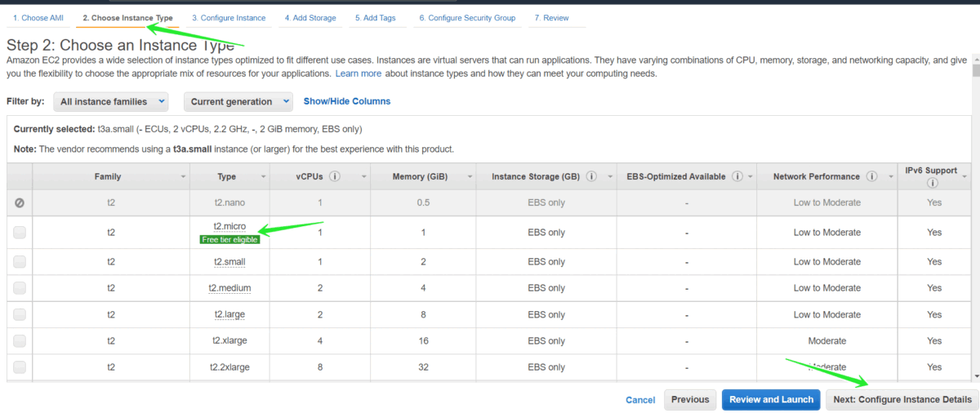The image size is (980, 413).
Task: Tick the checkbox for t2.small row
Action: (20, 262)
